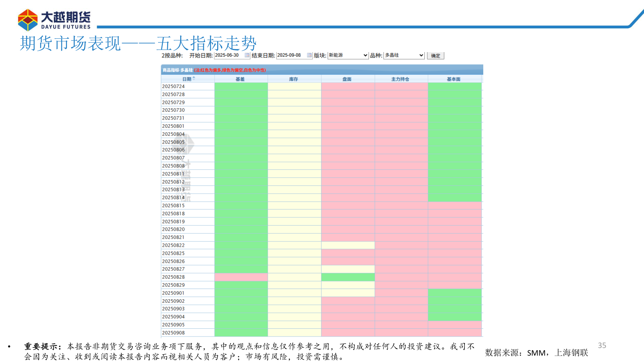Click the 基本面 column header

[455, 79]
